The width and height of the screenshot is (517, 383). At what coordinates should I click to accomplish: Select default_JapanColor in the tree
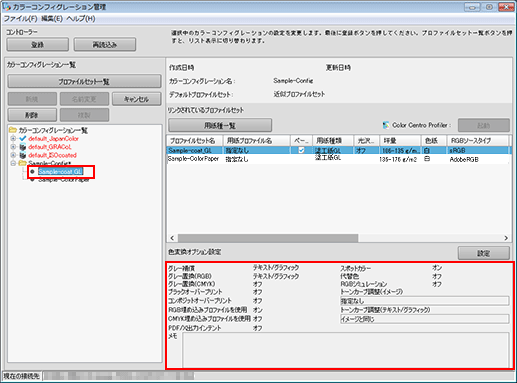(53, 138)
